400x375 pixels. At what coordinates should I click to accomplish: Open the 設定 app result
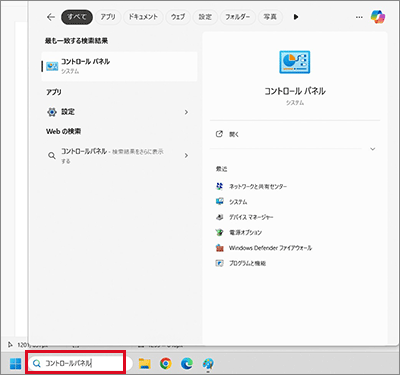[x=119, y=112]
